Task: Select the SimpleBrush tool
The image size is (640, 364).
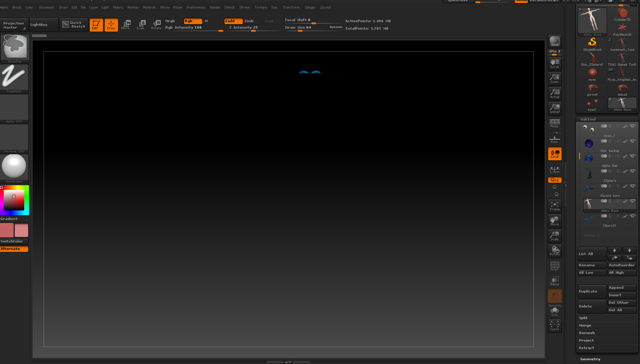Action: (x=592, y=44)
